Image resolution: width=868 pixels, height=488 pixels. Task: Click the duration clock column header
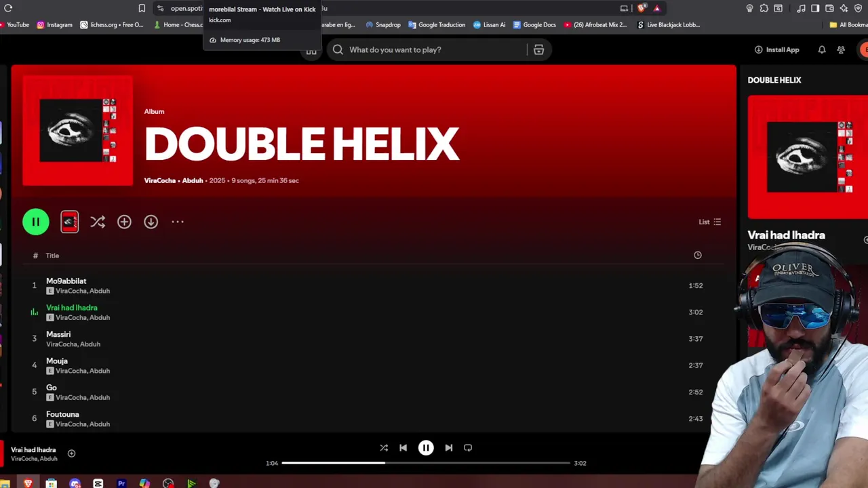click(698, 255)
